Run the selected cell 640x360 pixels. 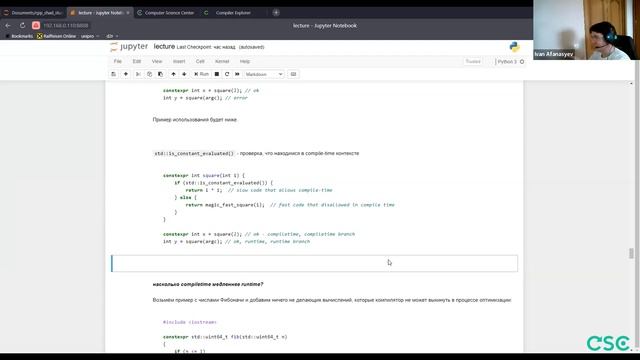tap(201, 74)
